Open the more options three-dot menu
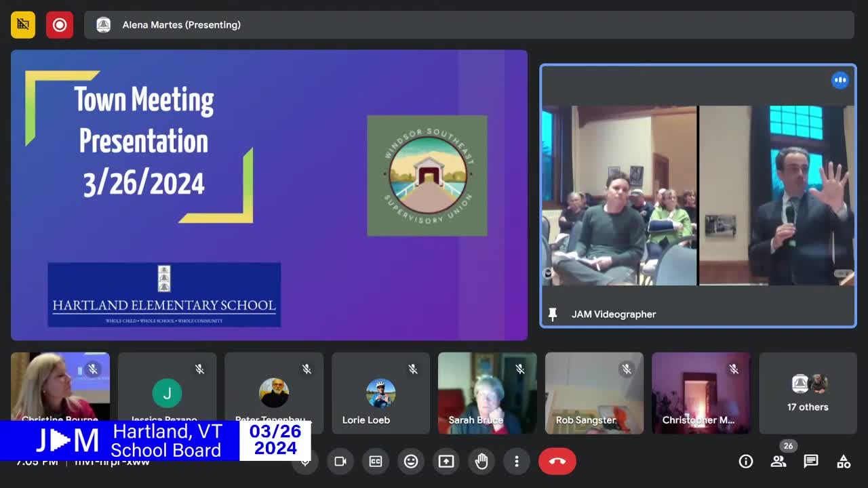The height and width of the screenshot is (488, 868). [517, 462]
